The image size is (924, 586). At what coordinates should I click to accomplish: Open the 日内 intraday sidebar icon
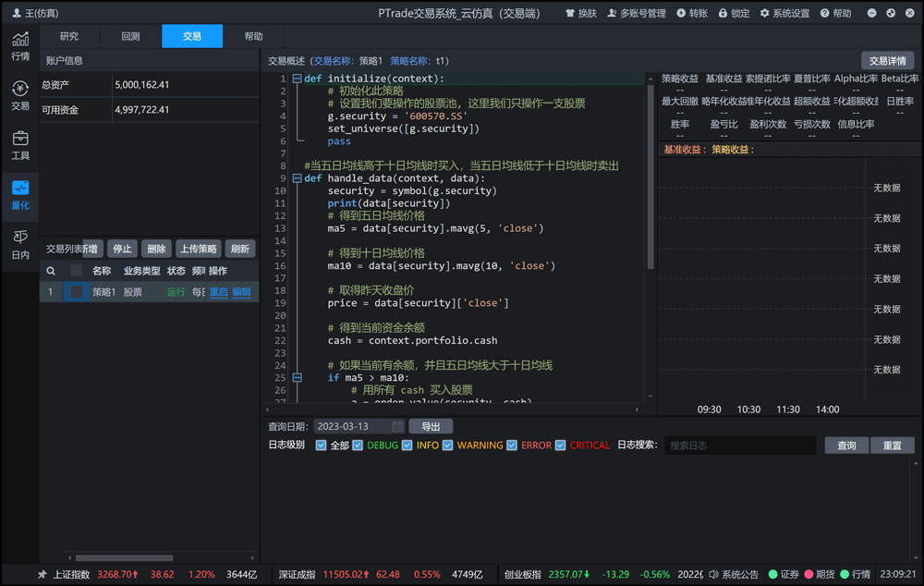pyautogui.click(x=20, y=245)
